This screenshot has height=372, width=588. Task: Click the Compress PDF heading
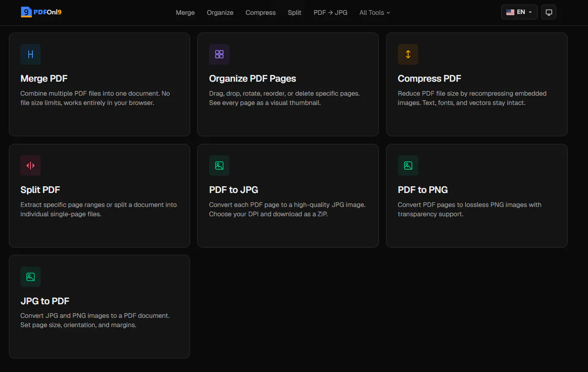pos(429,79)
